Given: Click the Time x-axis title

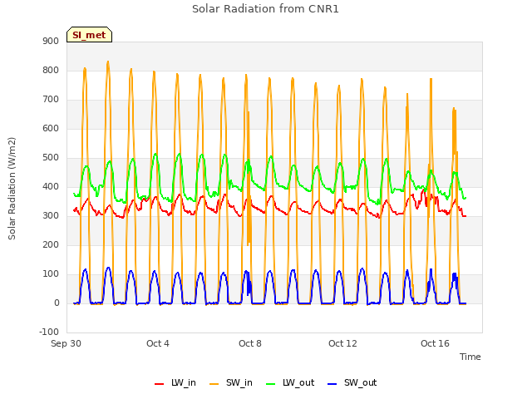Looking at the screenshot, I should click(470, 357).
